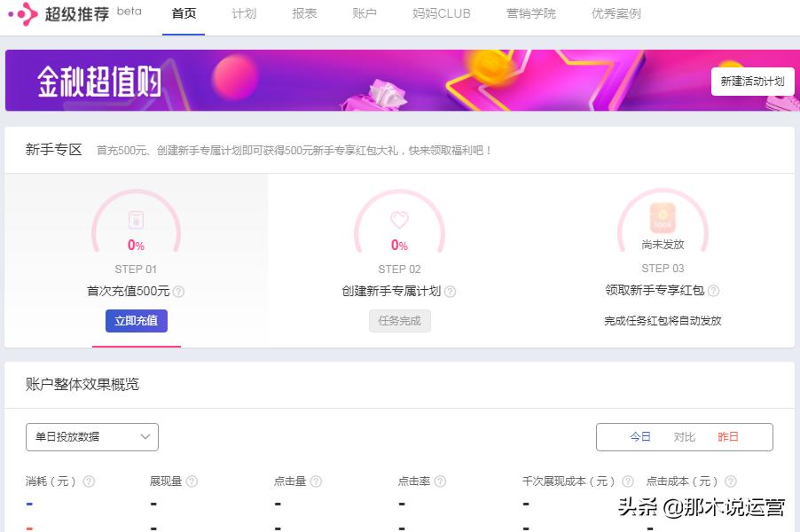Enable the 对比 comparison mode
800x532 pixels.
[682, 436]
